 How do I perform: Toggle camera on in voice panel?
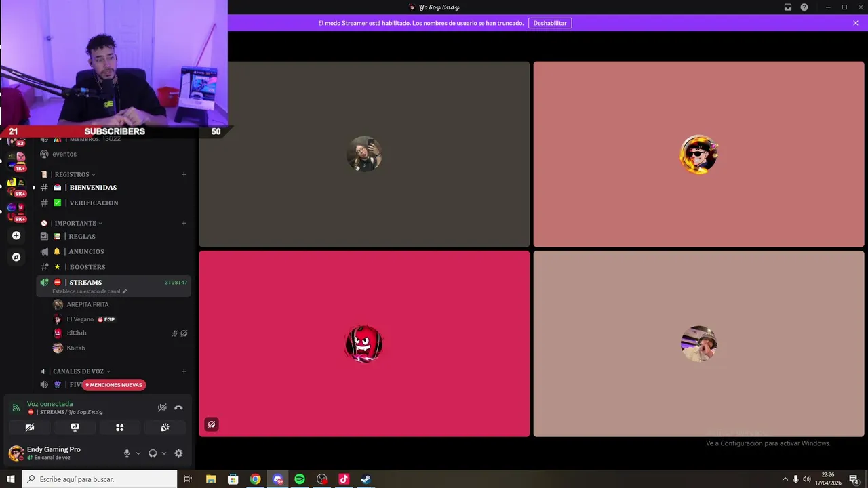30,428
